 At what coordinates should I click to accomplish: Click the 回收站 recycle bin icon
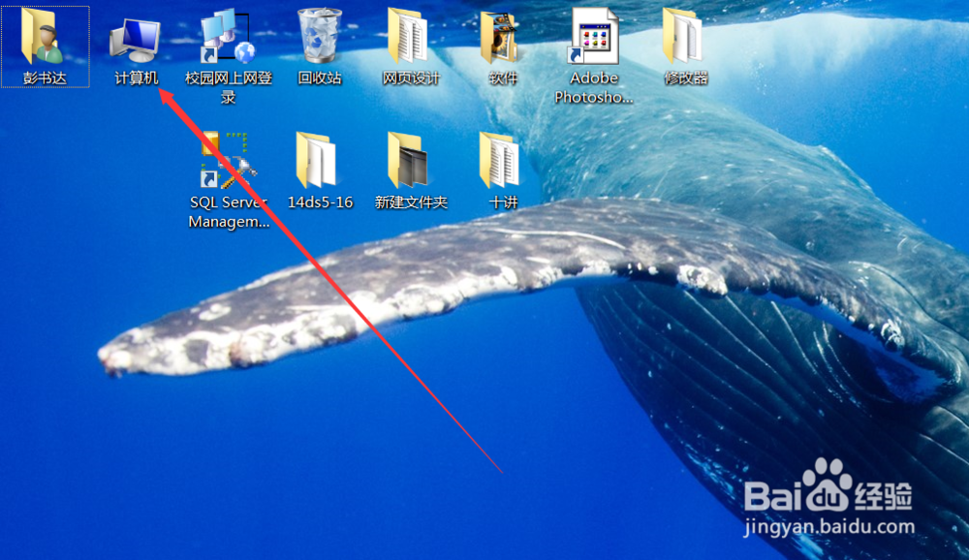(x=320, y=36)
